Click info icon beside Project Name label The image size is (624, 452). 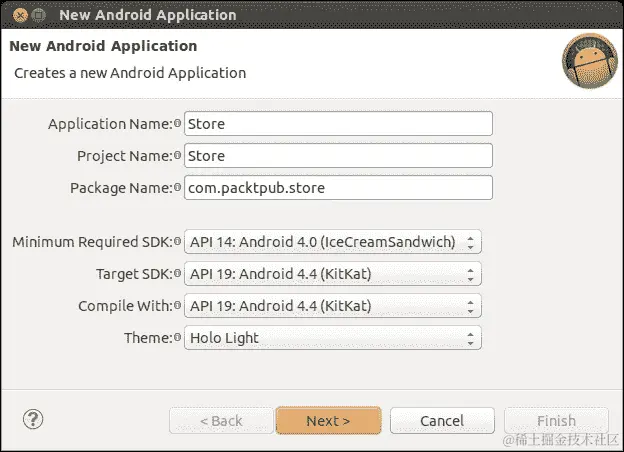point(177,155)
